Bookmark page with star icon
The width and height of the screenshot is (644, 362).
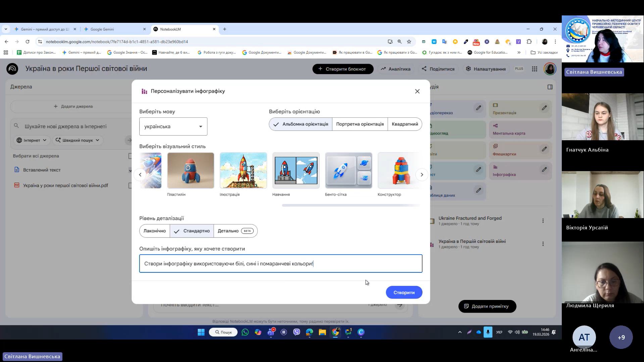click(409, 42)
